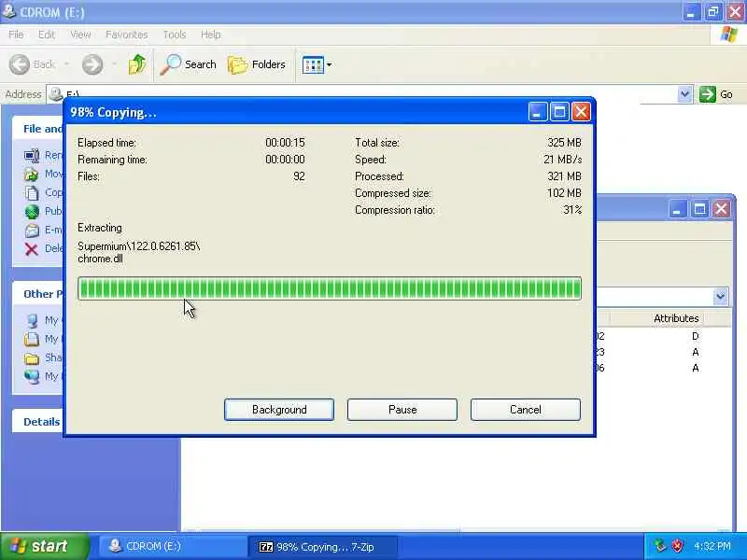Click the green extraction progress bar
Viewport: 747px width, 560px height.
click(330, 288)
